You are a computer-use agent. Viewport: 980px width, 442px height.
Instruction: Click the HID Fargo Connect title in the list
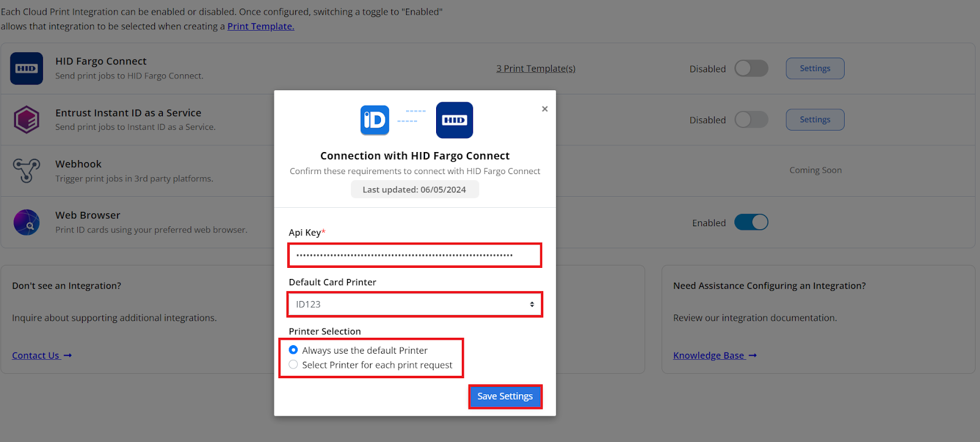point(101,61)
